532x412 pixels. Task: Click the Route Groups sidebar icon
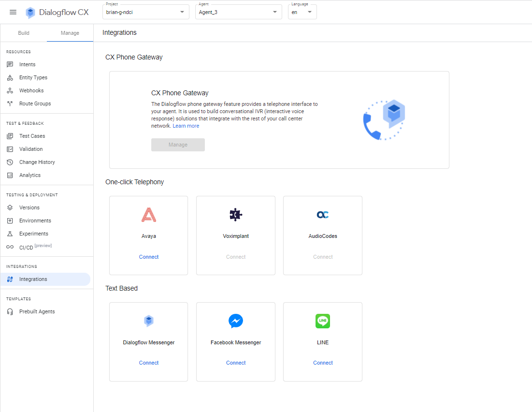pos(10,103)
